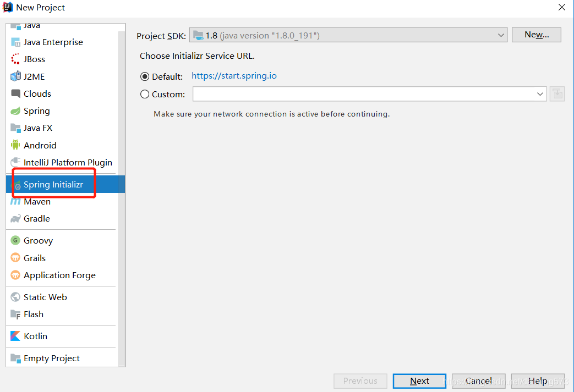
Task: Click the JBoss red dotted icon
Action: [15, 59]
